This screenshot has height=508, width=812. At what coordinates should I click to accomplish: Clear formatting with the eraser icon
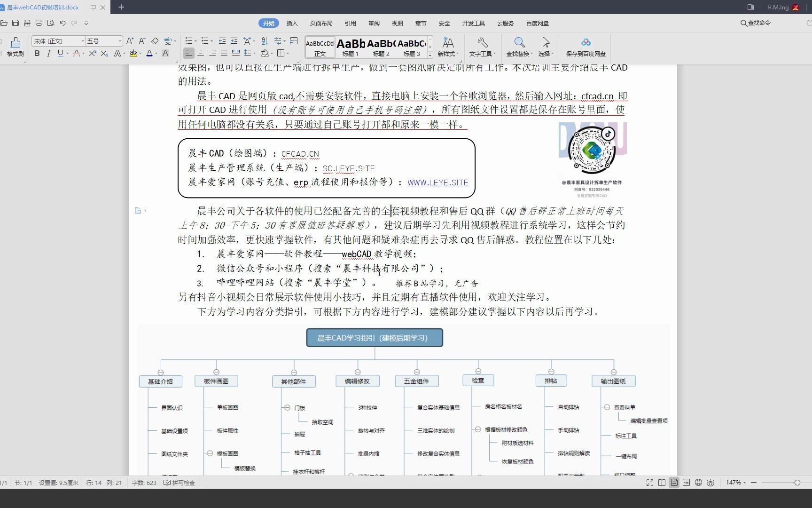pos(155,41)
